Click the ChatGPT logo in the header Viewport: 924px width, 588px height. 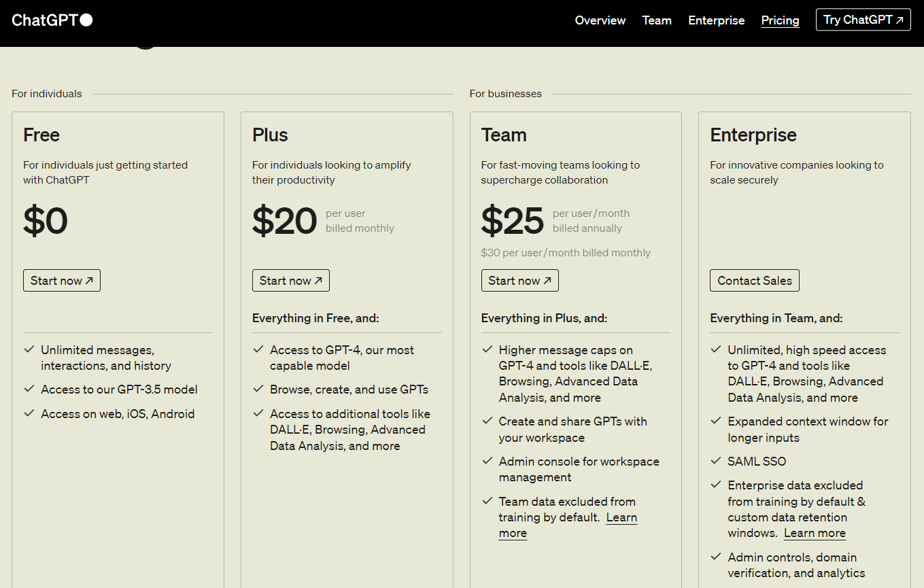tap(52, 20)
